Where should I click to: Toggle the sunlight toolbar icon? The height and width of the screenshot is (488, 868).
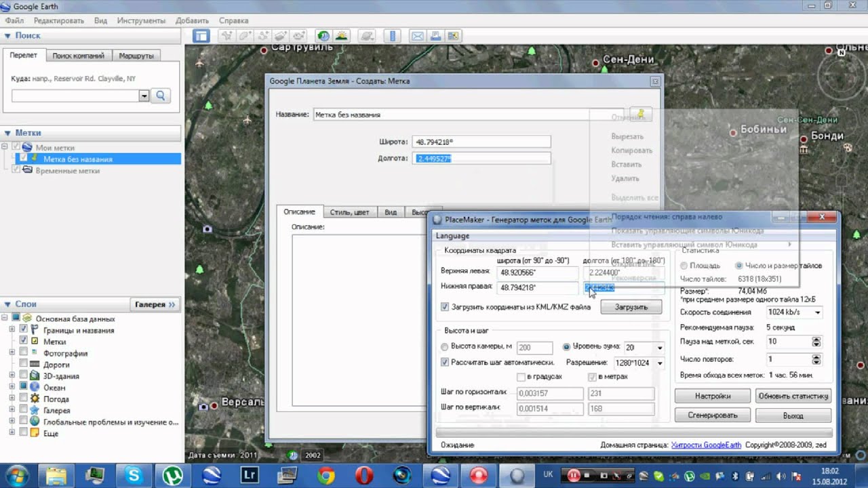coord(342,36)
